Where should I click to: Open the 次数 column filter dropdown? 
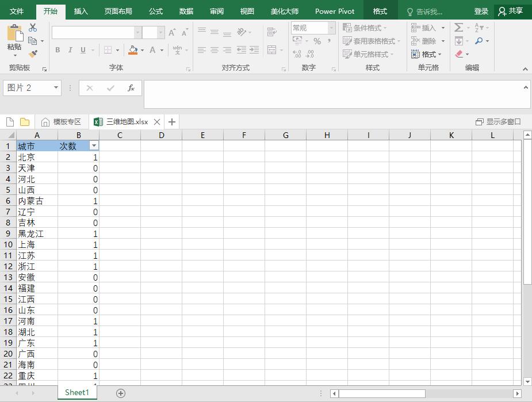point(94,146)
